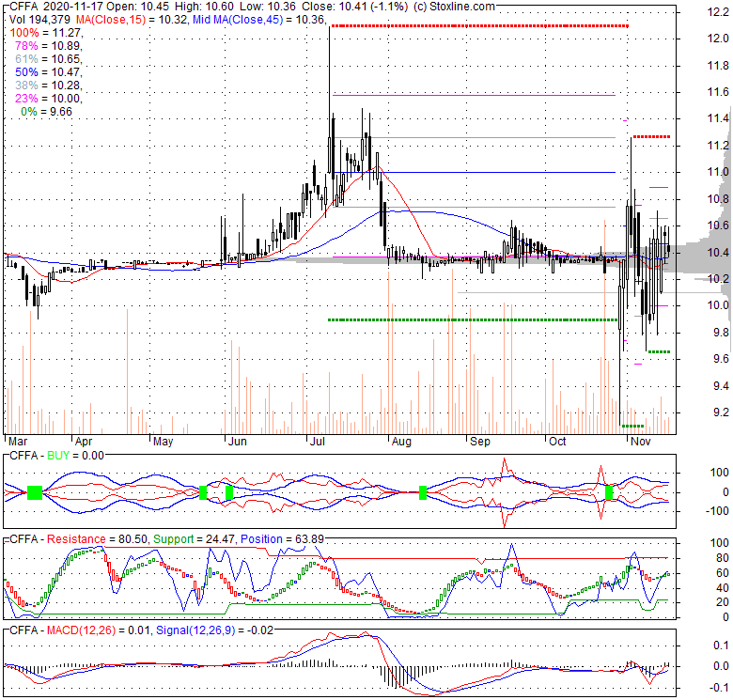Click the 23% = 10.00 Fibonacci level
This screenshot has width=733, height=700.
(48, 98)
